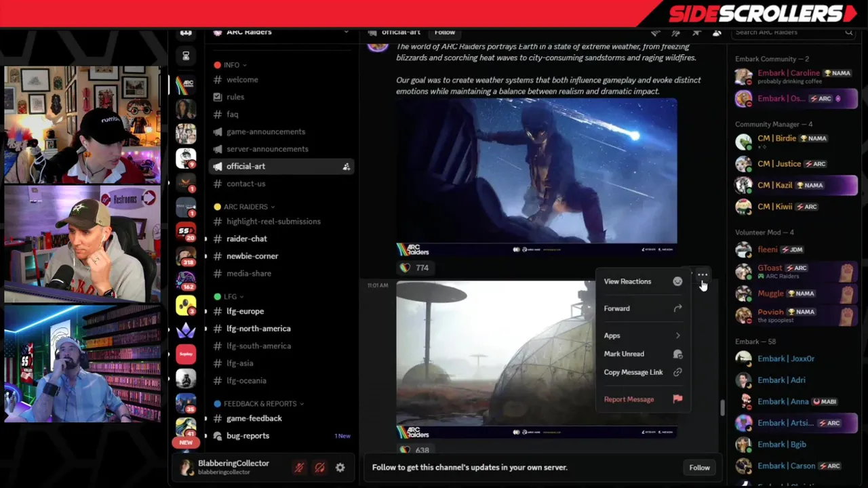Open member GToast profile
This screenshot has width=868, height=488.
coord(795,271)
